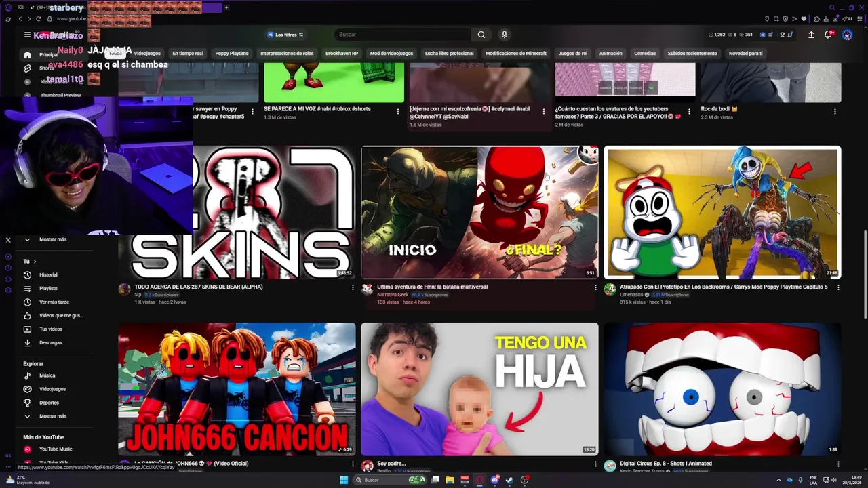Open Discord from the taskbar

coord(495,480)
